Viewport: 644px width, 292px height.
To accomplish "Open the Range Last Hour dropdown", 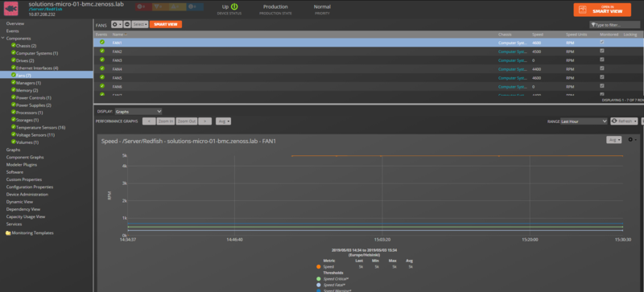I will tap(584, 121).
